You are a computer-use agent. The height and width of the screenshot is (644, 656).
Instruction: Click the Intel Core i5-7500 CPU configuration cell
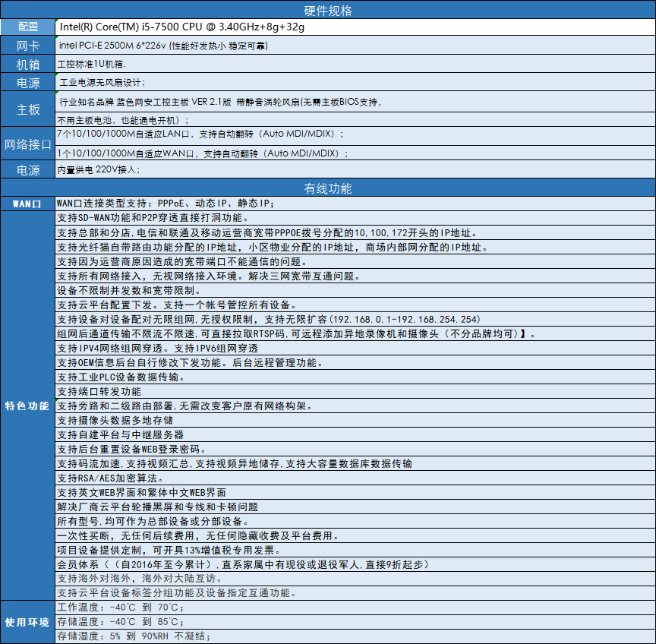355,27
